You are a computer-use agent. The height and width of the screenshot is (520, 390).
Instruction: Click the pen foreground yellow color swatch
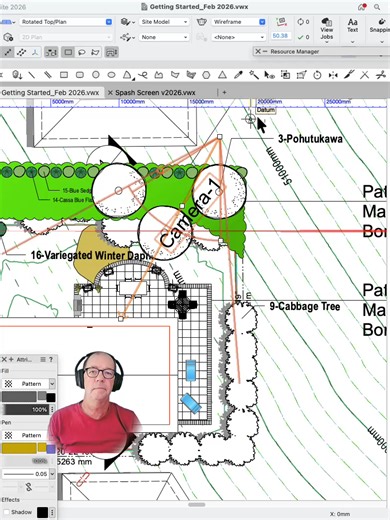19,448
